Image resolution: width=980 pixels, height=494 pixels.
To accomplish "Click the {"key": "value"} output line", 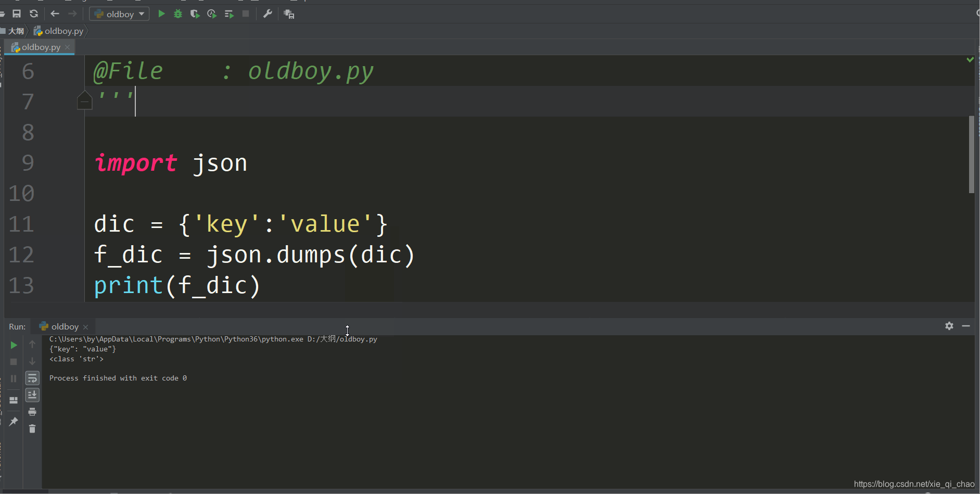I will (83, 349).
